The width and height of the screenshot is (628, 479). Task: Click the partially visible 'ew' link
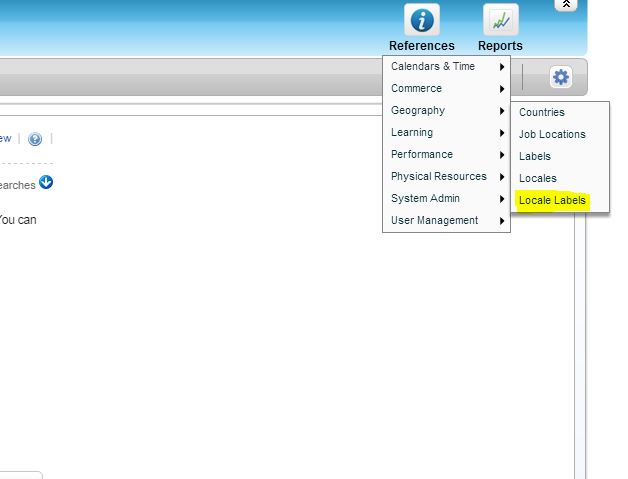point(6,139)
